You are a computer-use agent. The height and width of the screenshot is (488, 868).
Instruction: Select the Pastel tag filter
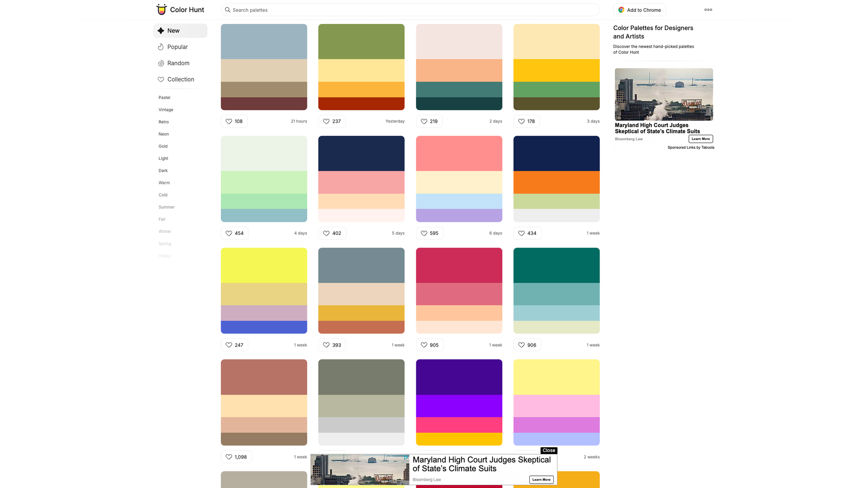(164, 97)
